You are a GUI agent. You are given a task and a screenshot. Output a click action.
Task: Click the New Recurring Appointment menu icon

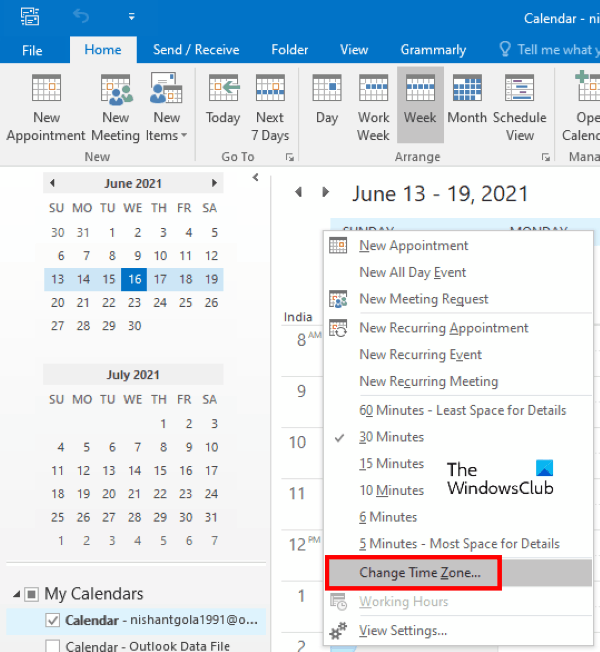338,328
